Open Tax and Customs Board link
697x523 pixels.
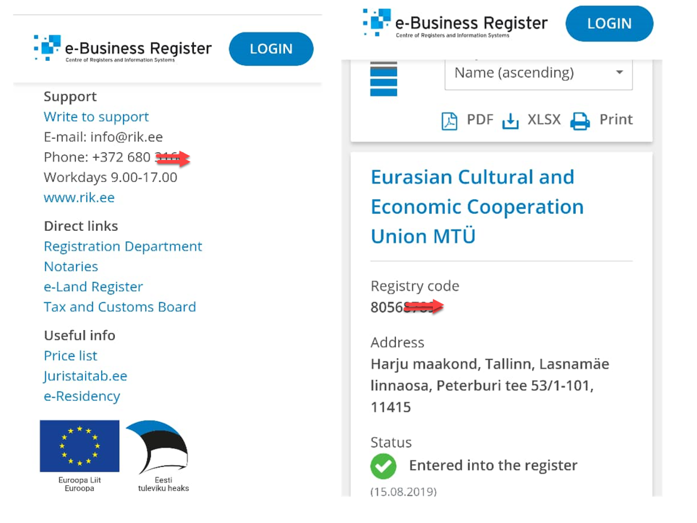120,307
